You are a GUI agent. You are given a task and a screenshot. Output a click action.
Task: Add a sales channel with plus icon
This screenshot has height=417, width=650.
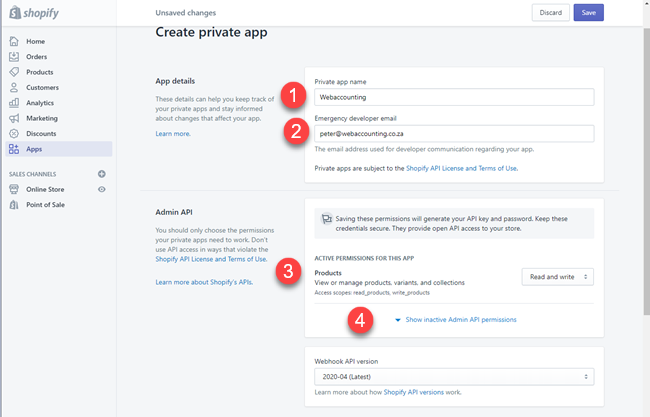tap(102, 174)
